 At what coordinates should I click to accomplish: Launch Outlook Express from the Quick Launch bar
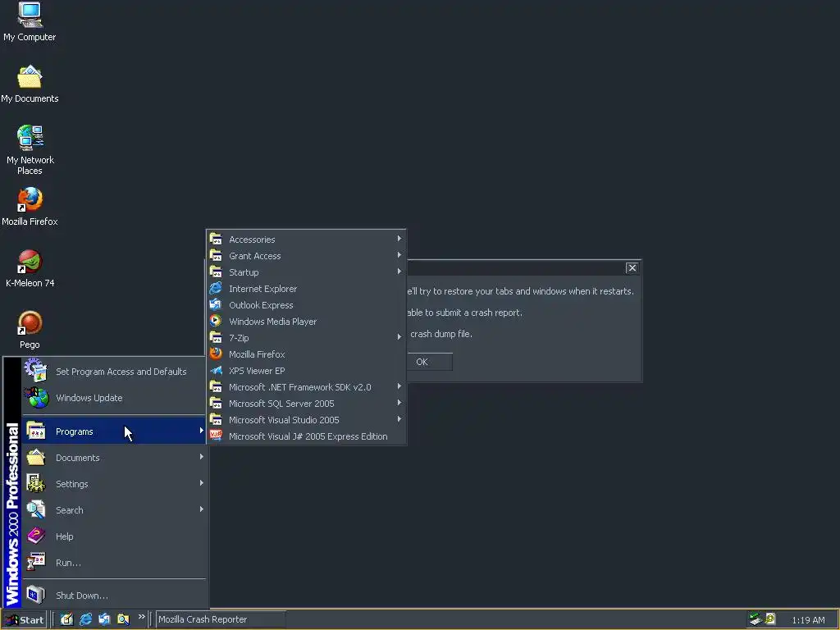coord(104,619)
